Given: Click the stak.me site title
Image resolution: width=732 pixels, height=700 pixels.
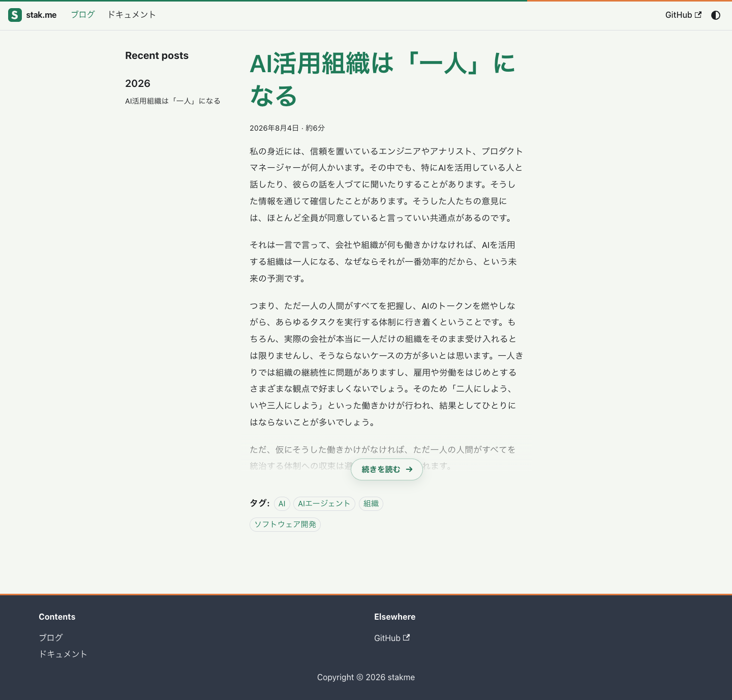Looking at the screenshot, I should click(41, 15).
